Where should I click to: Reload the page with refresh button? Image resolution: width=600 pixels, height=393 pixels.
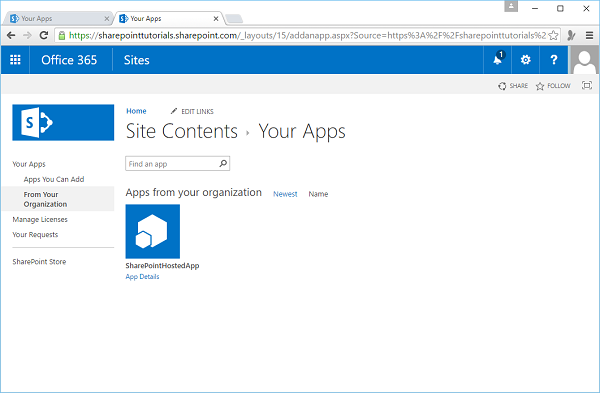coord(44,36)
